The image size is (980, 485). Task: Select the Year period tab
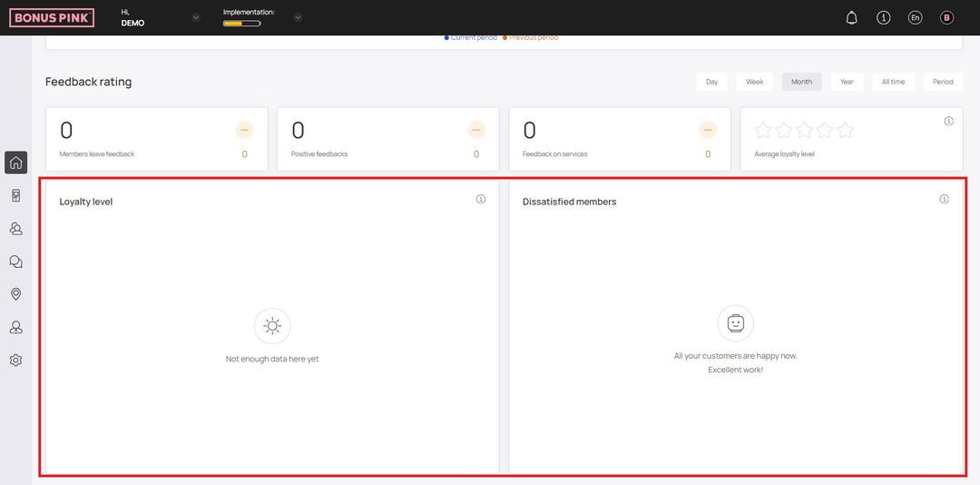[847, 82]
